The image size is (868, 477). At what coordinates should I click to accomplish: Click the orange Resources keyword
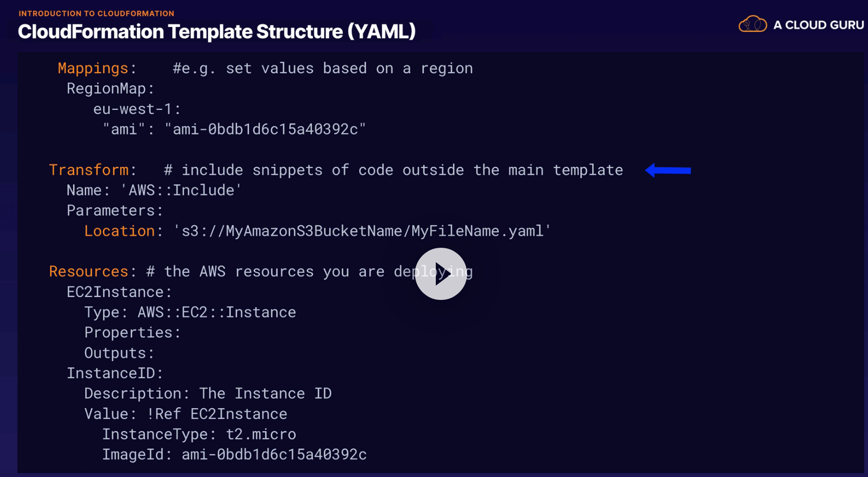coord(89,271)
